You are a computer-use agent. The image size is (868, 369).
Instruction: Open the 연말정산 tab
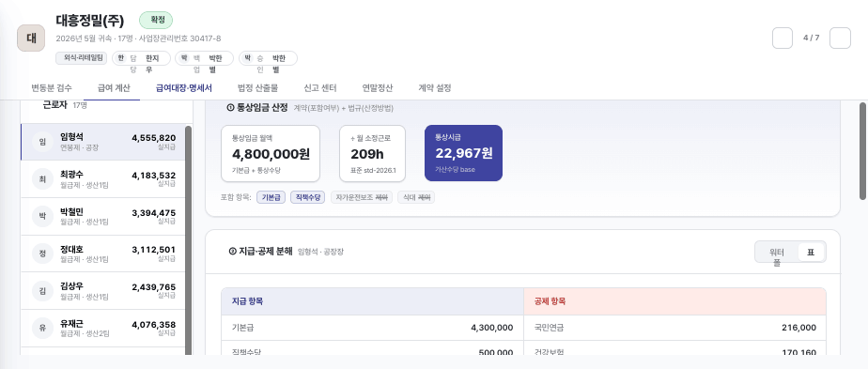(377, 87)
